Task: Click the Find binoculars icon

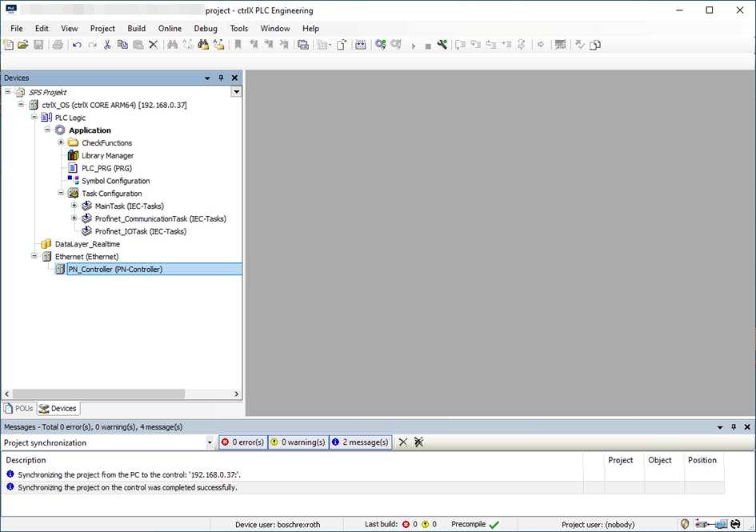Action: [x=172, y=45]
